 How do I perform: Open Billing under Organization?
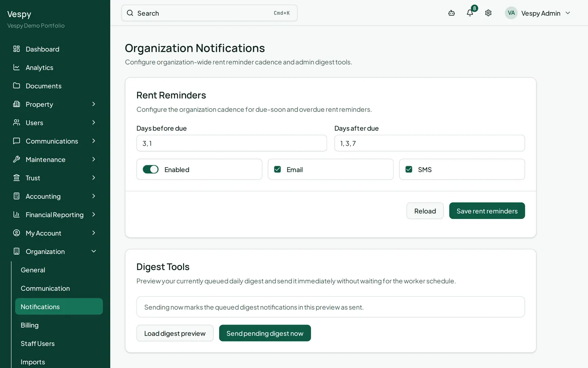(x=59, y=325)
